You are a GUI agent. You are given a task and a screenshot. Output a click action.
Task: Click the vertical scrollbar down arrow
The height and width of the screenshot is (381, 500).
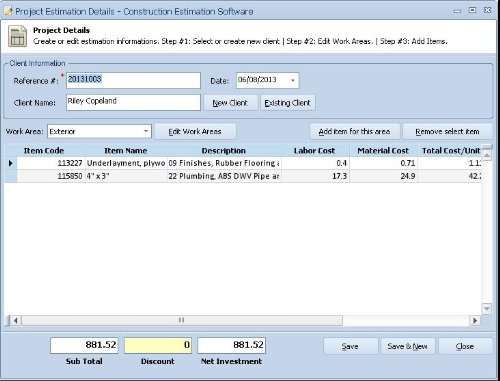(487, 308)
